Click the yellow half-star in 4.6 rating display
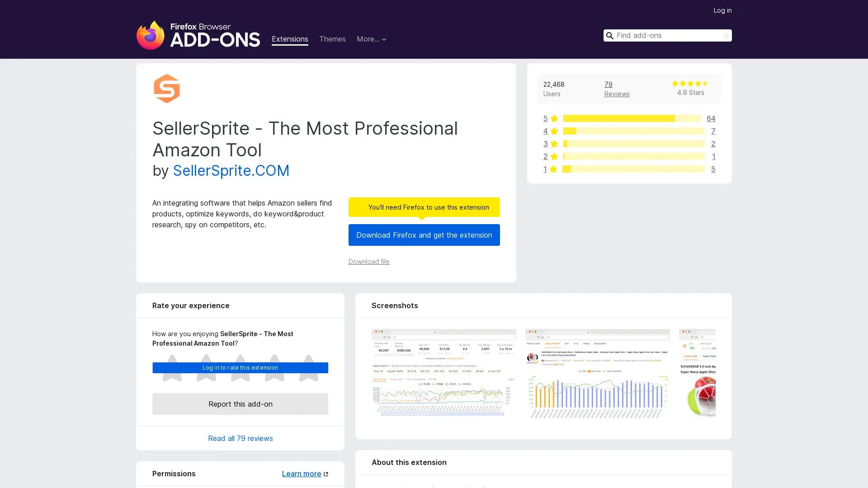Image resolution: width=868 pixels, height=488 pixels. click(705, 83)
